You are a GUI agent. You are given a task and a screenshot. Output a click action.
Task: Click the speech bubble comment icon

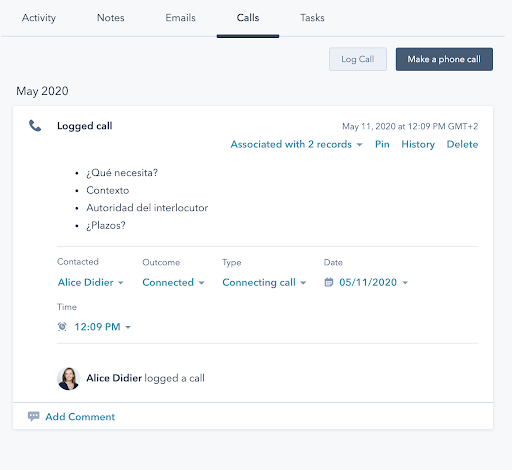[x=33, y=416]
